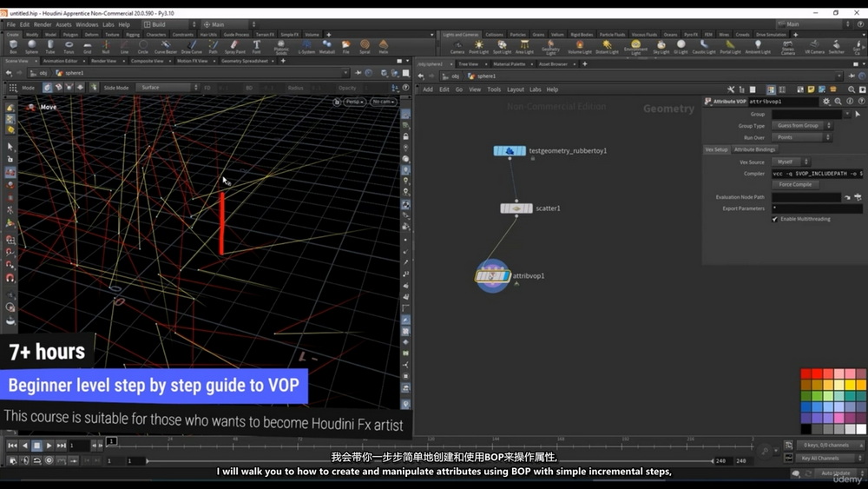868x489 pixels.
Task: Add a Camera from the shelf
Action: pos(457,47)
